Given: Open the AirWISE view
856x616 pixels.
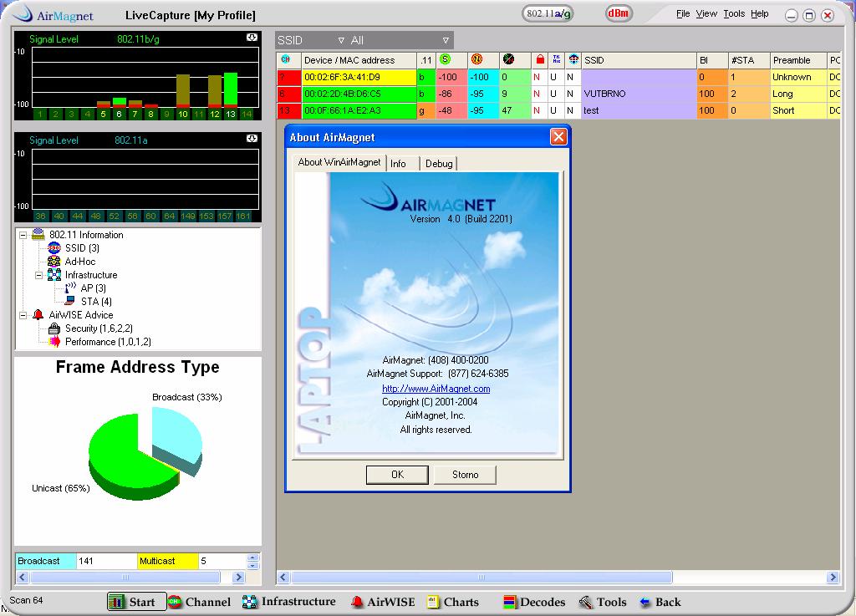Looking at the screenshot, I should click(383, 602).
